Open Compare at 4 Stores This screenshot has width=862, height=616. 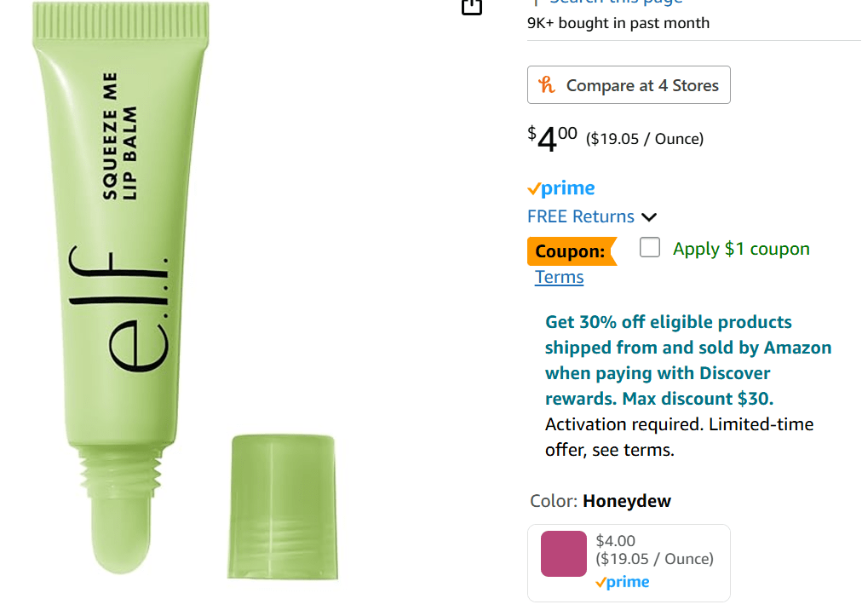click(x=629, y=84)
